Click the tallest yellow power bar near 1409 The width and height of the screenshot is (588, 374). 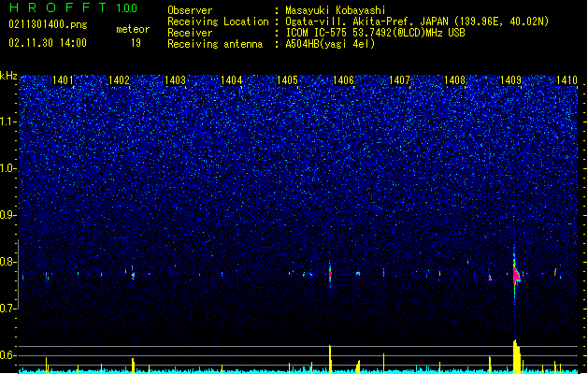coord(516,357)
